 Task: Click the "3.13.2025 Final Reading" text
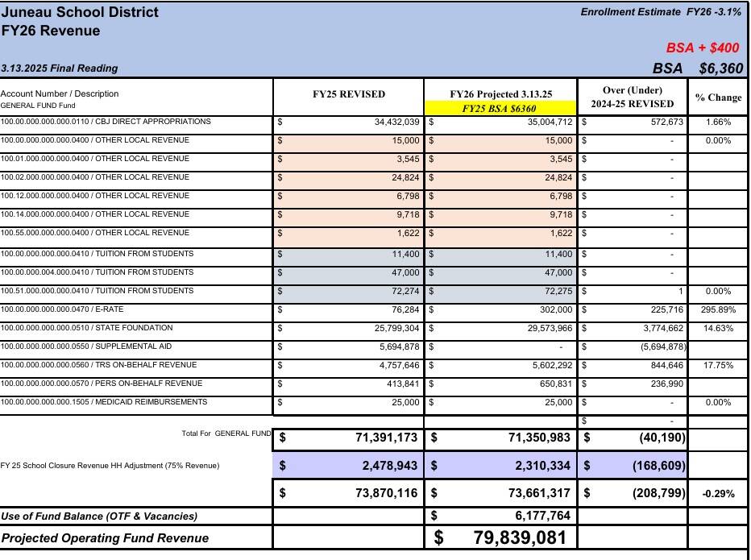[x=60, y=68]
